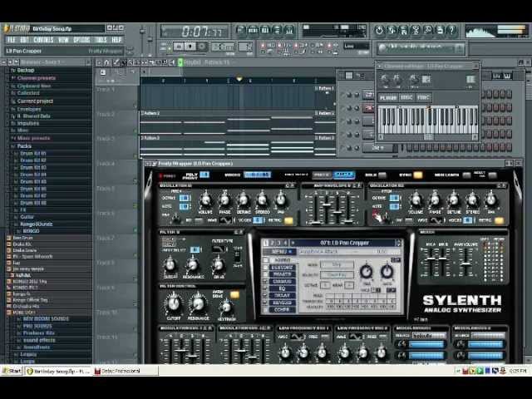
Task: Toggle the CHORUS effect checkbox
Action: click(x=266, y=282)
